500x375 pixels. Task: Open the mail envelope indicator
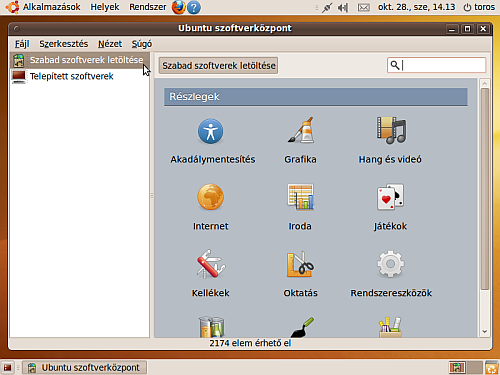(364, 7)
